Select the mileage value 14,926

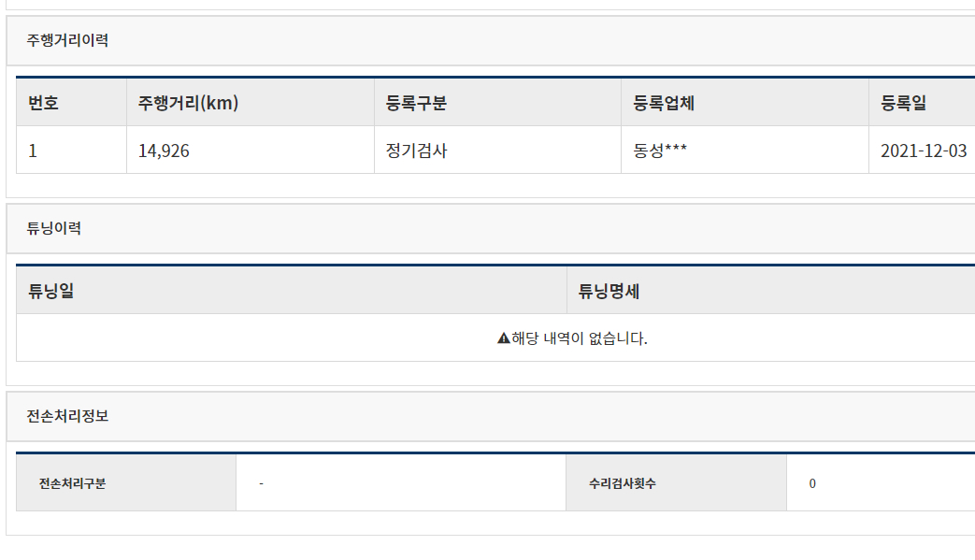[164, 151]
